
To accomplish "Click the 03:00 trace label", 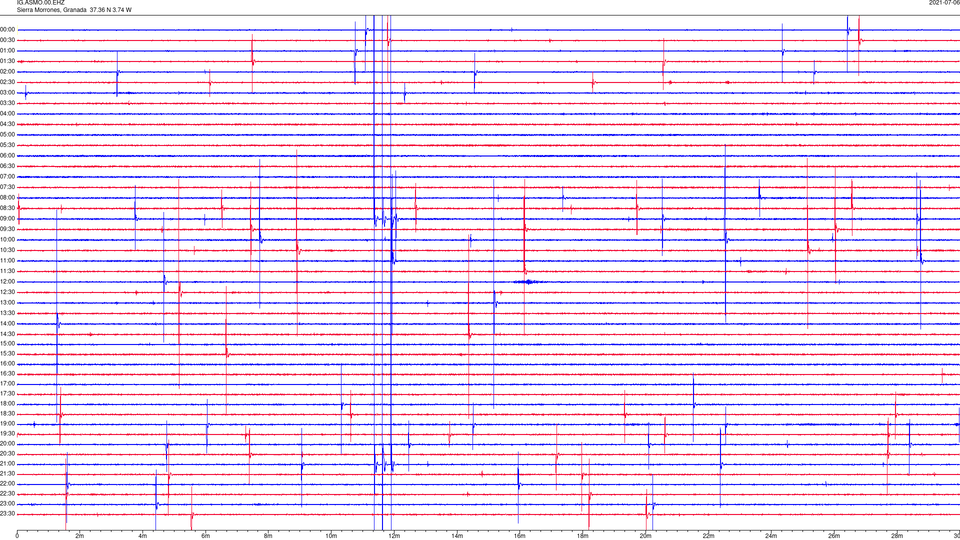I will tap(8, 92).
